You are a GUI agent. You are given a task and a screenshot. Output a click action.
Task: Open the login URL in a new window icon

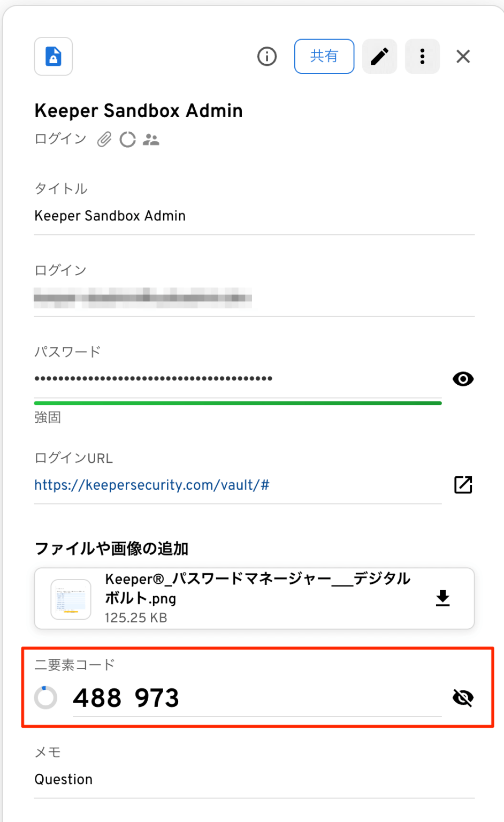click(x=462, y=485)
